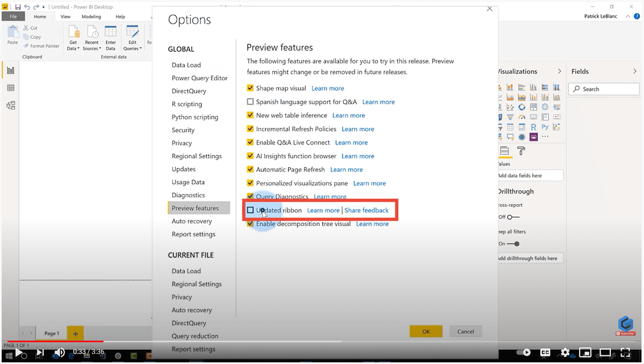The height and width of the screenshot is (364, 644).
Task: Click Cut in Clipboard group
Action: pyautogui.click(x=30, y=28)
